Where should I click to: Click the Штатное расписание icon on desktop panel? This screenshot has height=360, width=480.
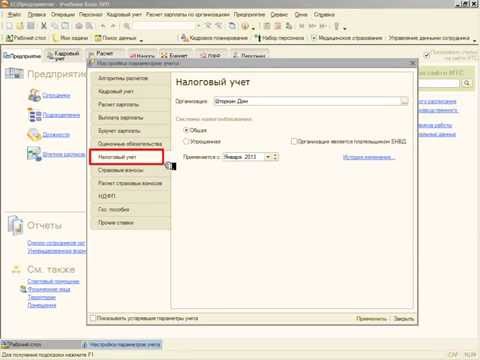pos(34,154)
